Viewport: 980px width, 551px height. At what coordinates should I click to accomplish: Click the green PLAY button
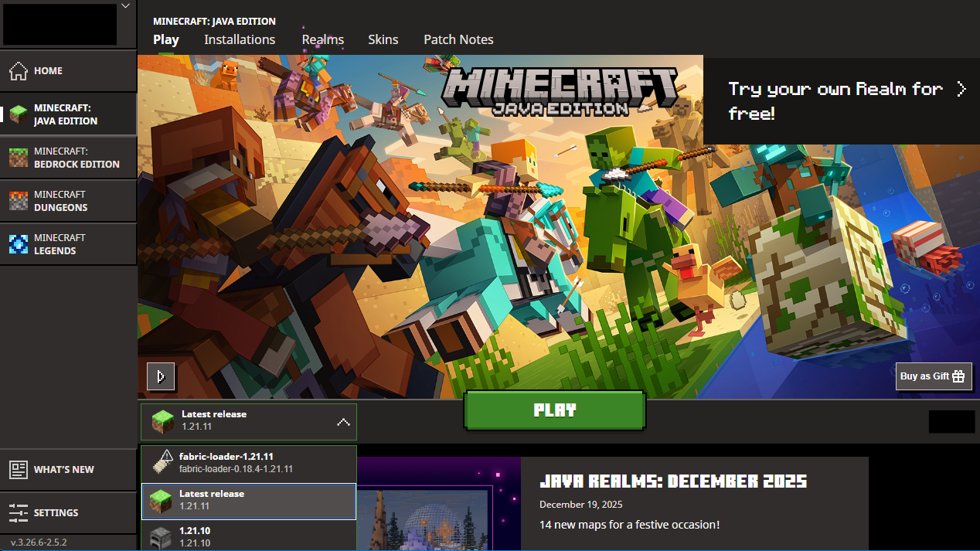[555, 410]
